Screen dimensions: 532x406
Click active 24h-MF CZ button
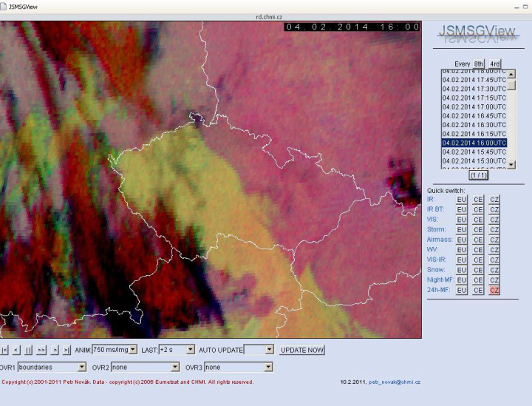tap(494, 290)
